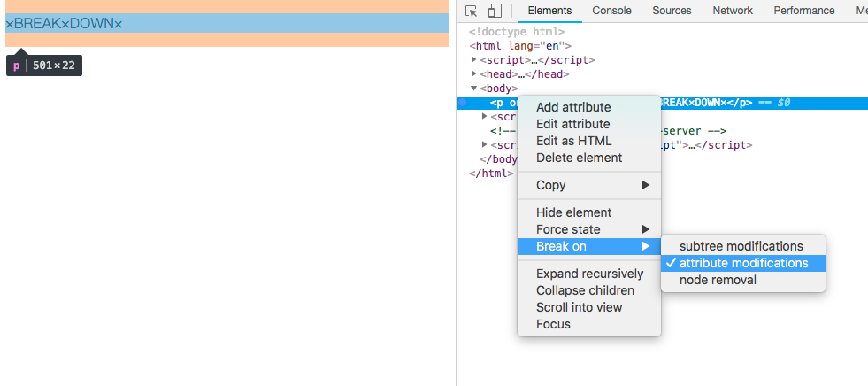The image size is (868, 386).
Task: Open the Sources tab
Action: click(672, 11)
